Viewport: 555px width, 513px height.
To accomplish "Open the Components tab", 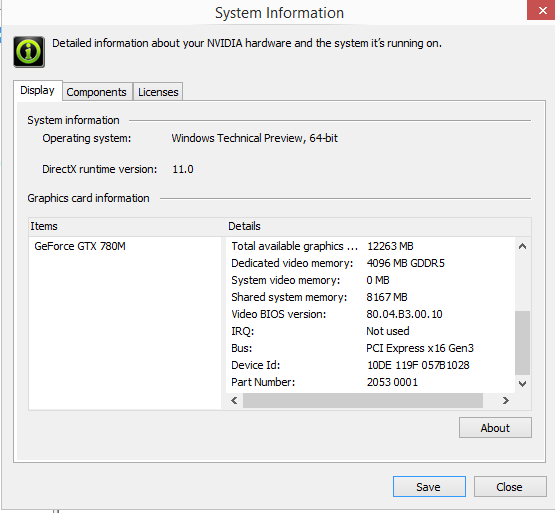I will pos(96,92).
